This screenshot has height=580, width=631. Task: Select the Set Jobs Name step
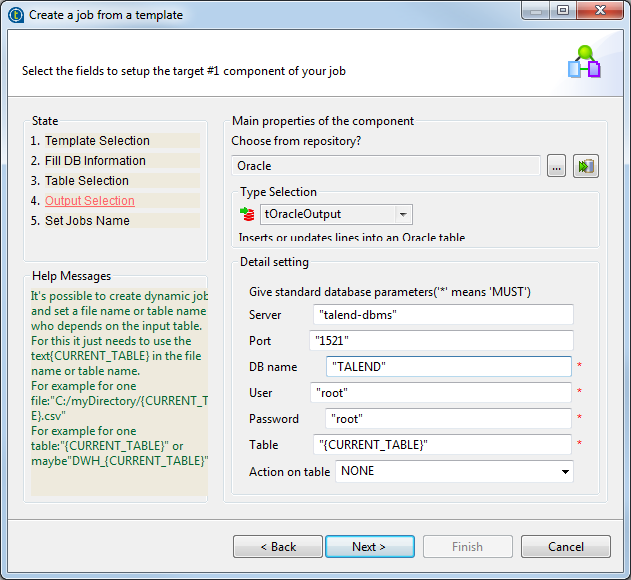click(x=87, y=221)
